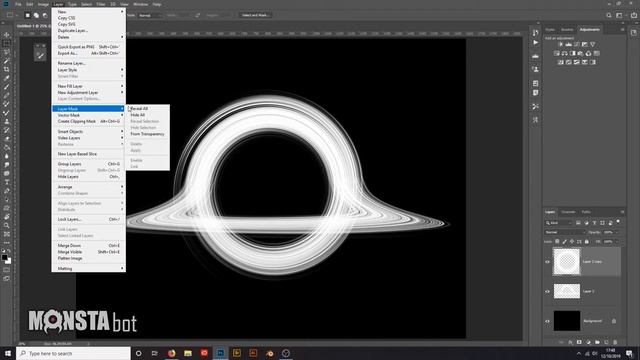
Task: Click the fx layer style icon
Action: (x=570, y=342)
